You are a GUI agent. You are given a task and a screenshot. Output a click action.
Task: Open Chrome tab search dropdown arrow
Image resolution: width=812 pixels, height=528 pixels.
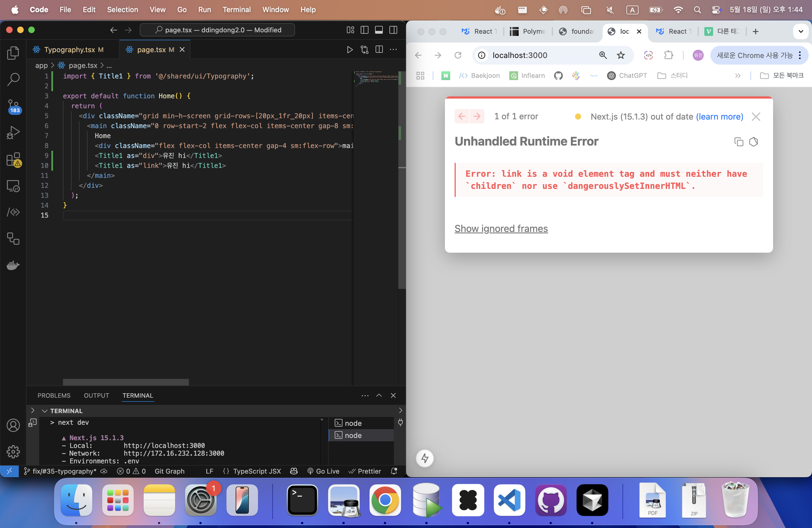coord(800,31)
